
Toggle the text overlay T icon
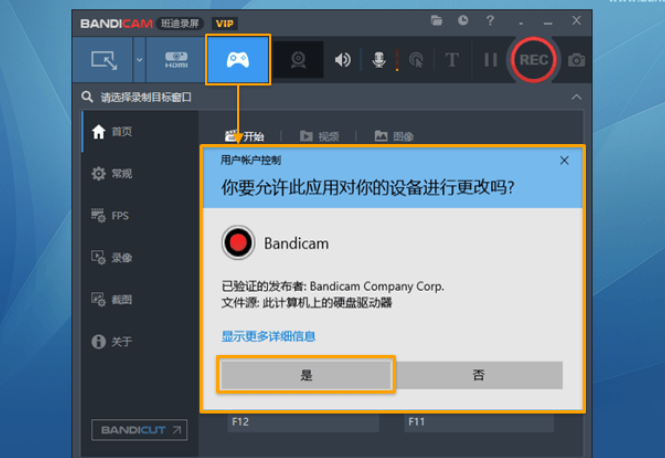click(x=452, y=60)
